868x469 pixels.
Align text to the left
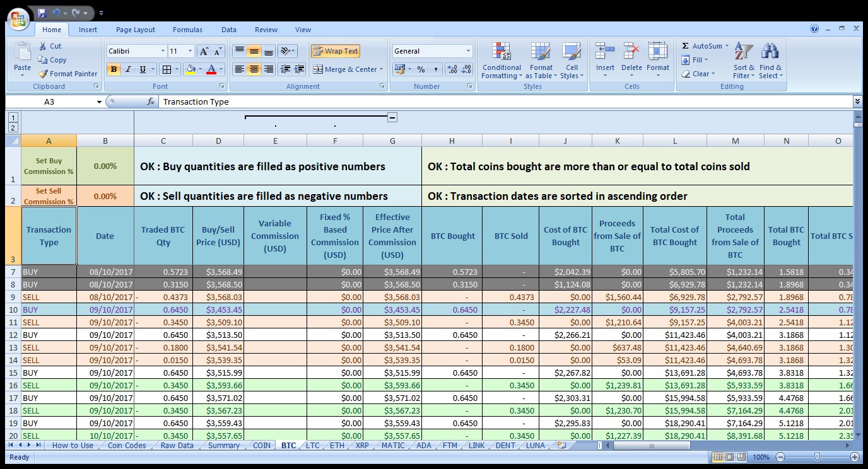239,69
